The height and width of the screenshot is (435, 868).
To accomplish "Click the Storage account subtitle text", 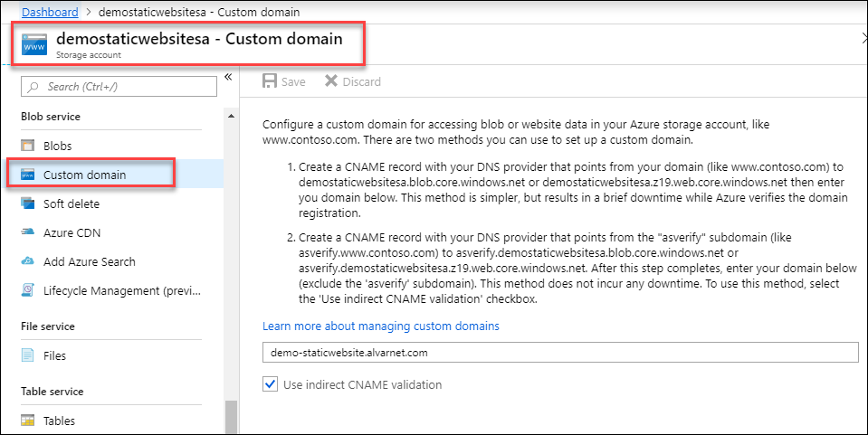I will [x=89, y=55].
